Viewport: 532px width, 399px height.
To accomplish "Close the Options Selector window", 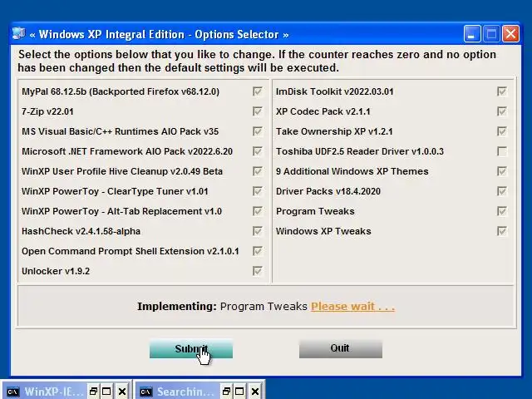I will click(x=510, y=34).
